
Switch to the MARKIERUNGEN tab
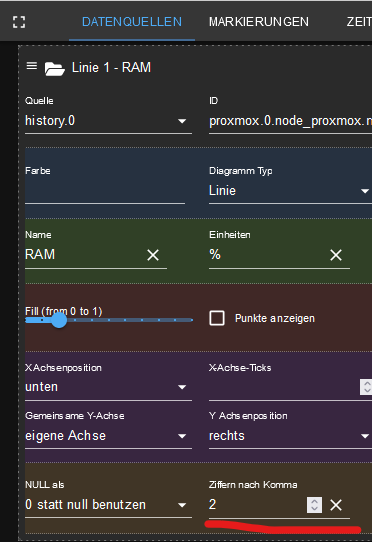(x=259, y=22)
